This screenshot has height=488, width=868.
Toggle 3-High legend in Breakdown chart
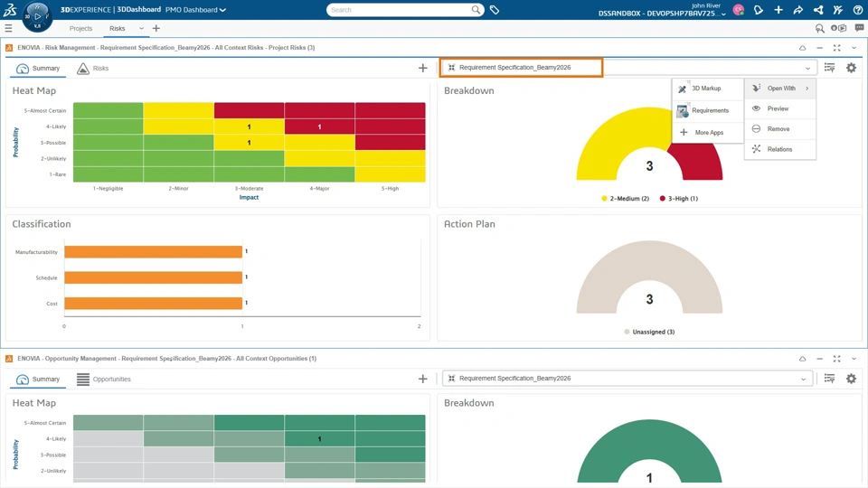(679, 199)
